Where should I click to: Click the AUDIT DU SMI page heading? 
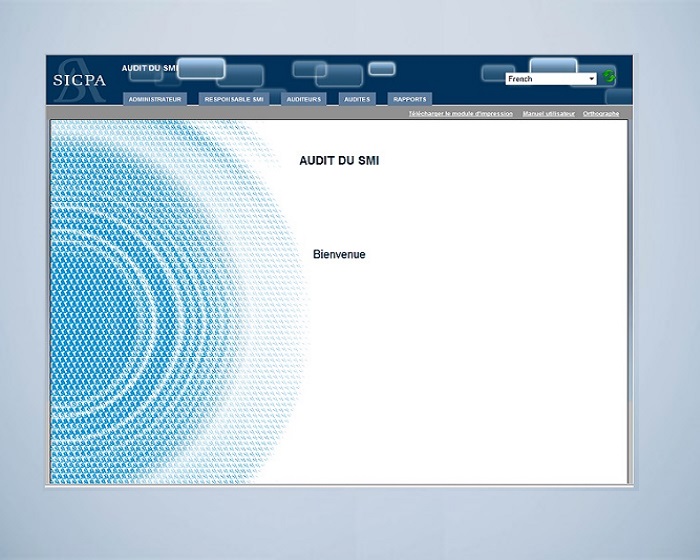339,160
